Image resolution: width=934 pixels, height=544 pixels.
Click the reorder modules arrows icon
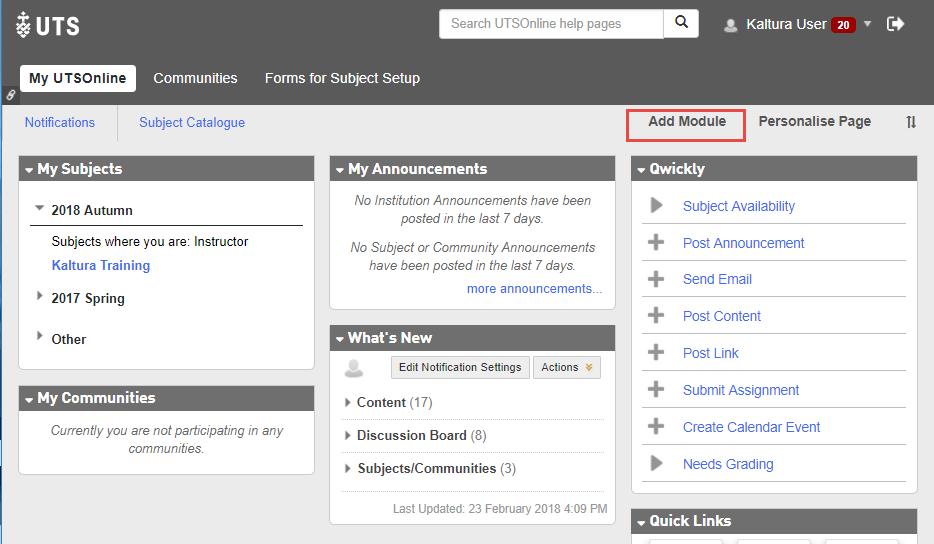pos(911,122)
